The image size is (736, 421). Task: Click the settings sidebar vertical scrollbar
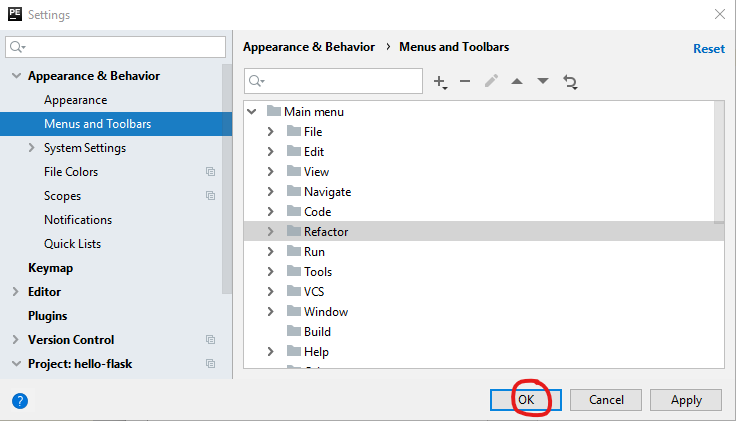pyautogui.click(x=227, y=178)
